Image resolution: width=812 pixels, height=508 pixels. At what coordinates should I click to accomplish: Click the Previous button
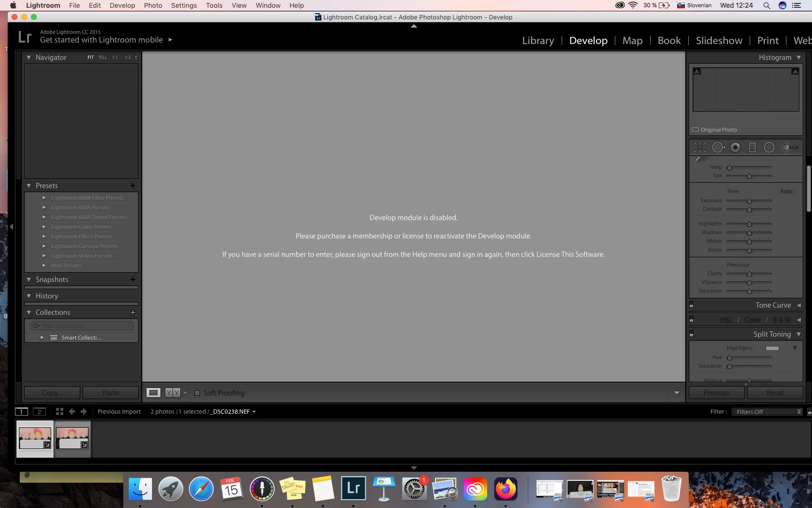(716, 393)
